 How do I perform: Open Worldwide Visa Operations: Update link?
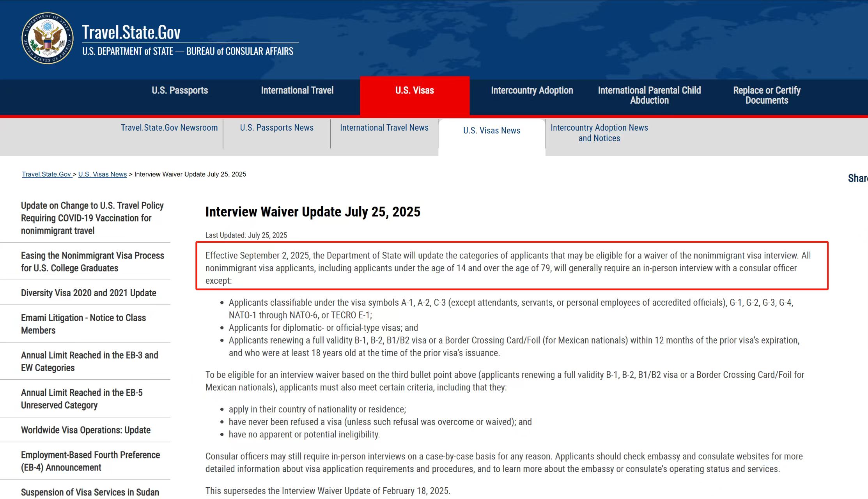click(x=86, y=430)
